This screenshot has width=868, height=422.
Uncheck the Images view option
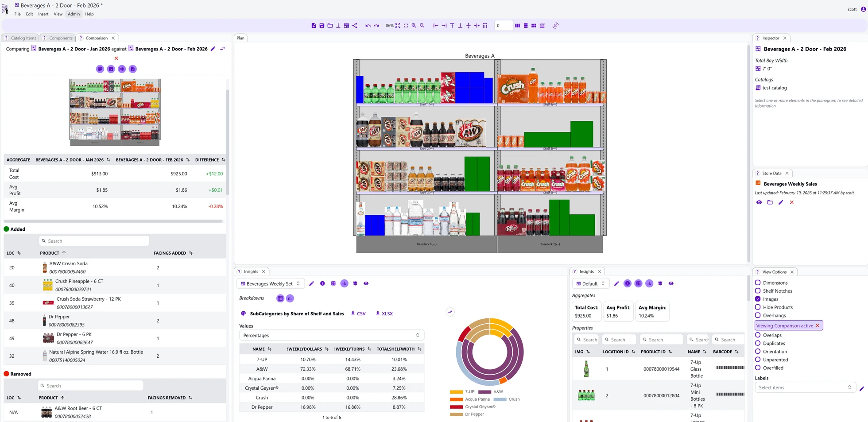[x=758, y=299]
